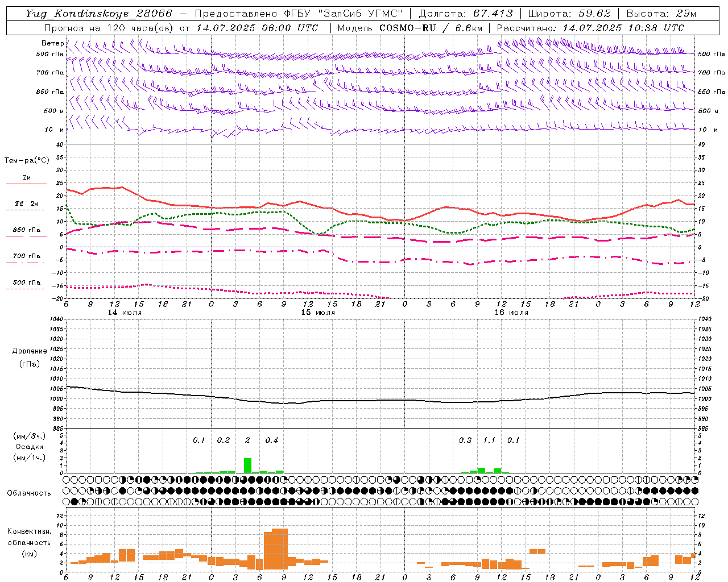Select the Прогноз на 120 часа(ов) text
Image resolution: width=728 pixels, height=582 pixels.
click(110, 28)
